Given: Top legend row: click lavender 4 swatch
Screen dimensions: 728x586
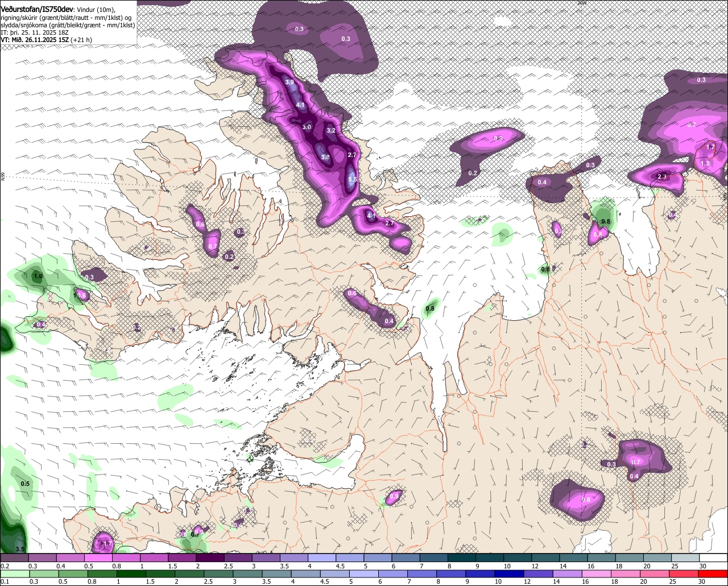Looking at the screenshot, I should pos(322,558).
